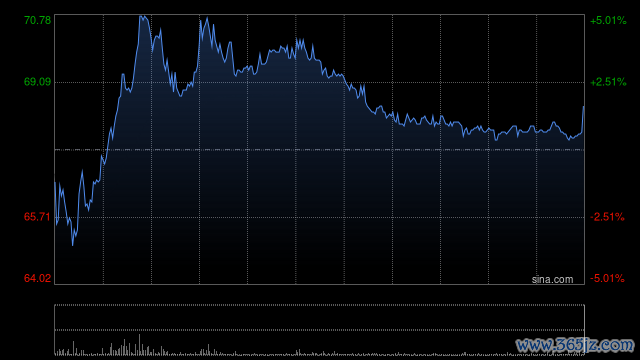Viewport: 640px width, 360px height.
Task: Click the 64.02 bottom price label
Action: [x=38, y=278]
